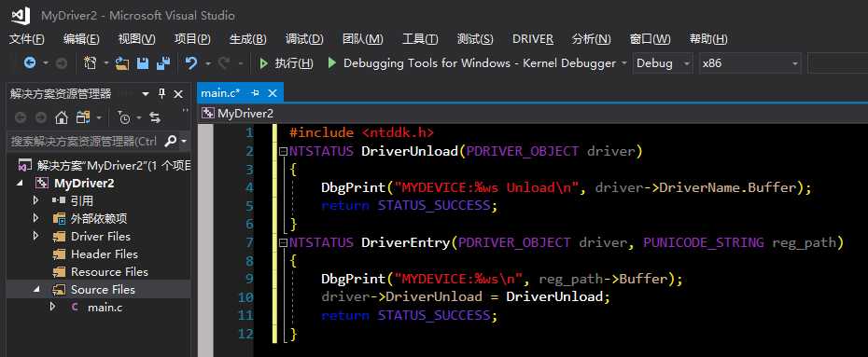Collapse the DriverEntry function outline box
Viewport: 868px width, 357px height.
click(x=284, y=242)
